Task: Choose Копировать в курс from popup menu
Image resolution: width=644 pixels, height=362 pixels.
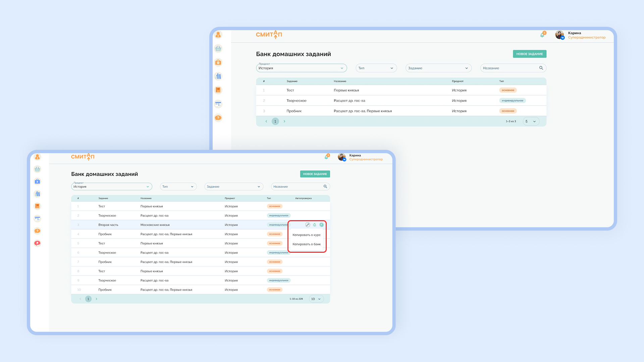Action: pos(307,235)
